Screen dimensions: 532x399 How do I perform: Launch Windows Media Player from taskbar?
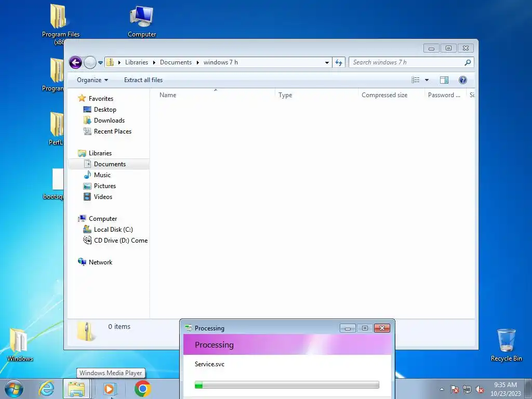coord(109,389)
